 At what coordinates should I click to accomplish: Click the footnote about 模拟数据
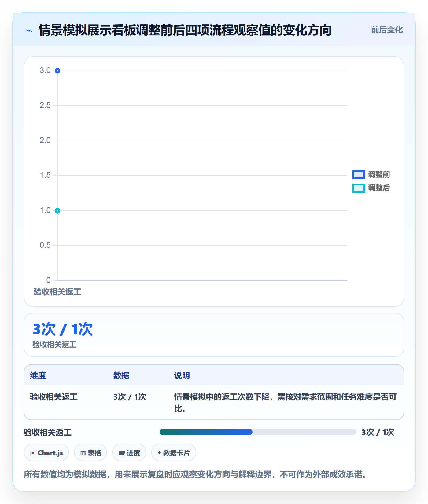point(196,474)
